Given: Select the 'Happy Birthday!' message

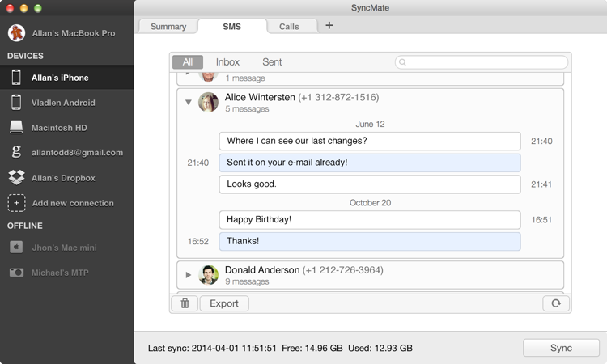Looking at the screenshot, I should 370,220.
